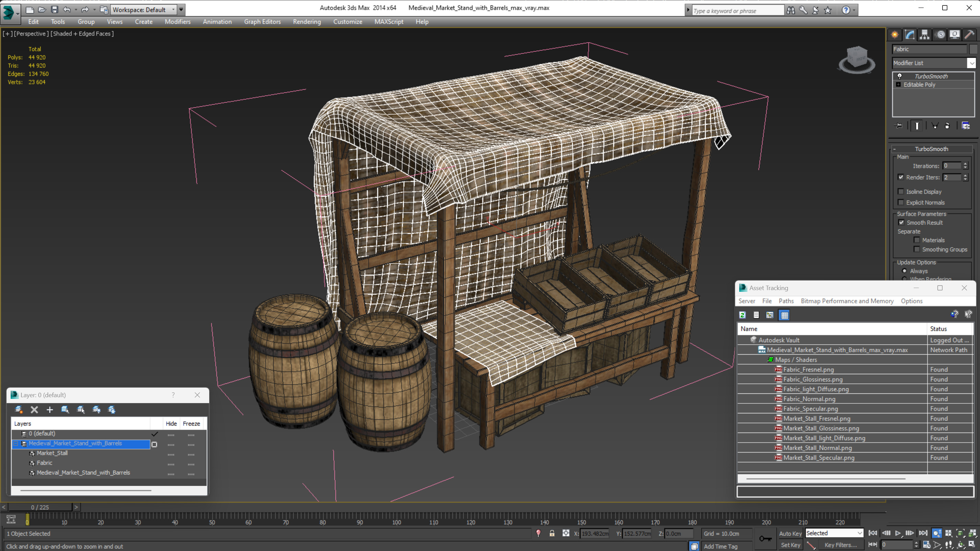Open the Modify command panel tab

coord(909,35)
